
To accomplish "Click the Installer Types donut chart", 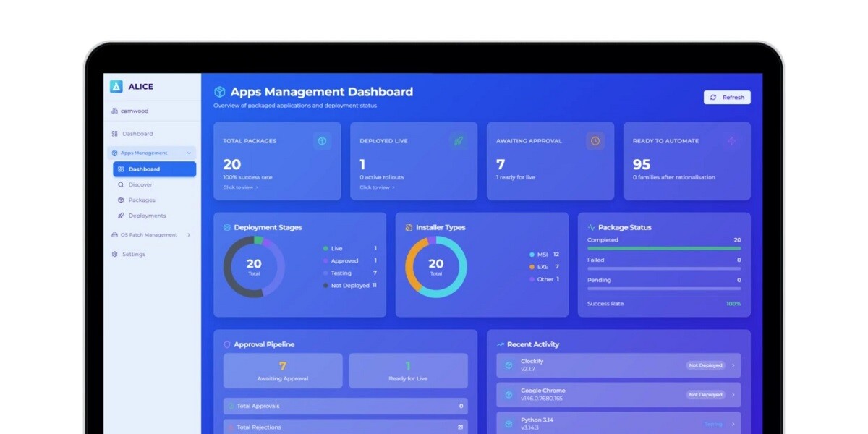I will click(435, 266).
